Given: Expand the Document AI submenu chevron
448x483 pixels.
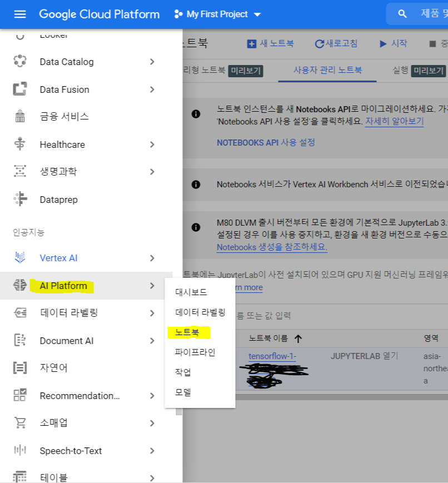Looking at the screenshot, I should click(152, 341).
